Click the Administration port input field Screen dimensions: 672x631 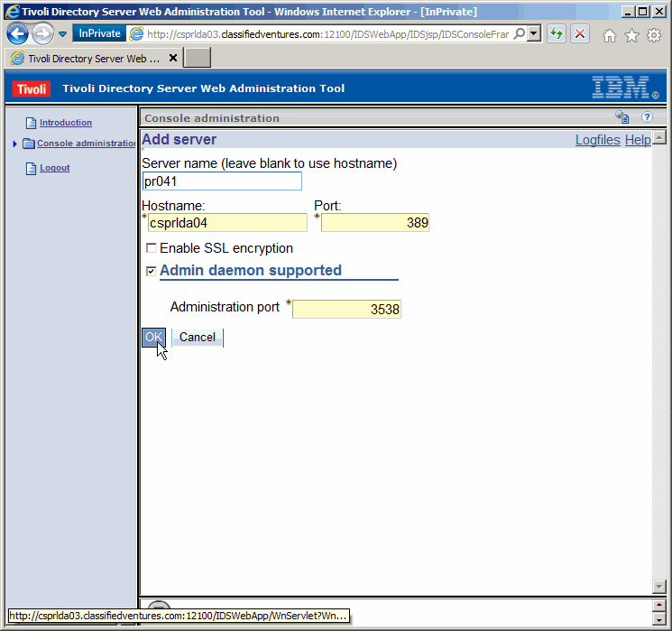click(347, 310)
